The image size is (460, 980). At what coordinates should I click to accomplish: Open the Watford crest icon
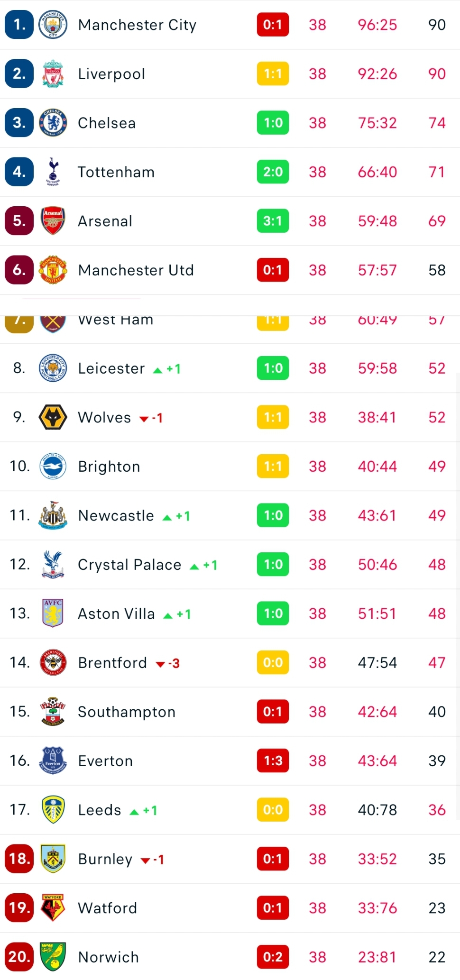click(53, 907)
